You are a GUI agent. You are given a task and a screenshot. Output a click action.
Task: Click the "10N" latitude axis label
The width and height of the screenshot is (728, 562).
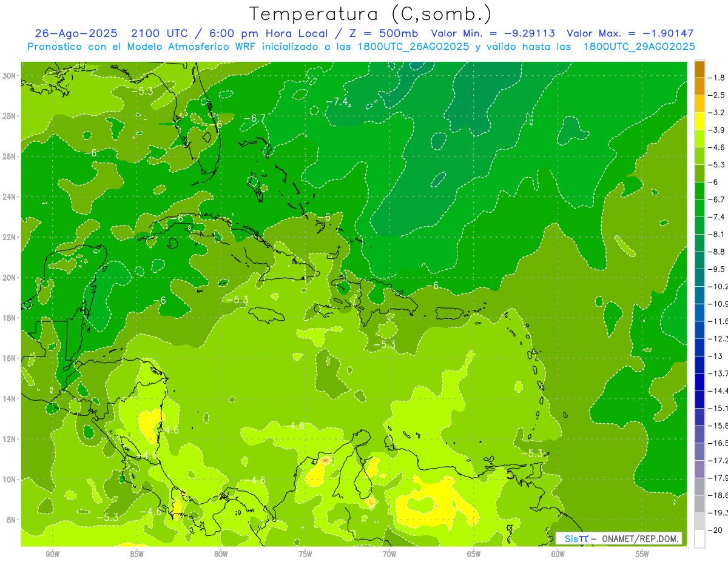pos(10,480)
